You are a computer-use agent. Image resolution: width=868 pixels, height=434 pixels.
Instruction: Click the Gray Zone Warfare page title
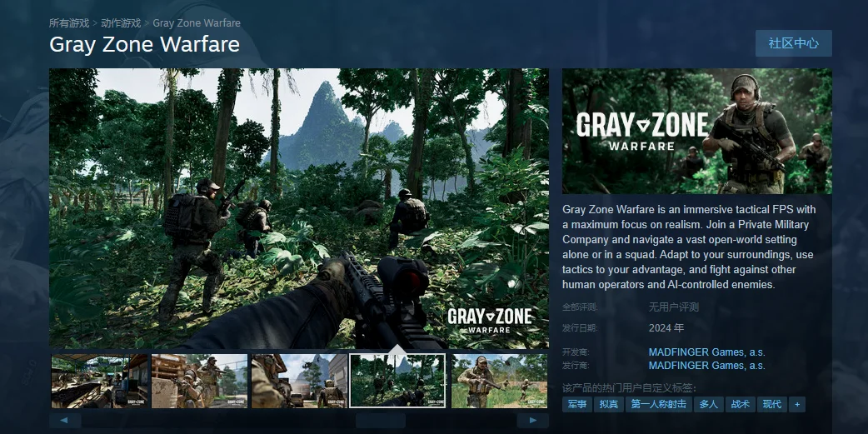[x=144, y=44]
